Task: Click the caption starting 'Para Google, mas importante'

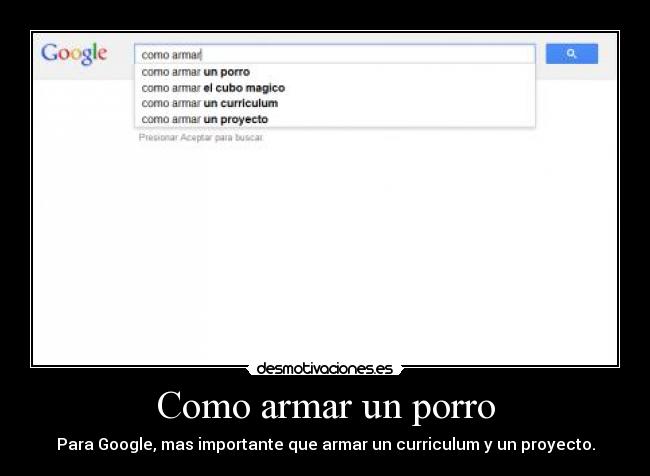Action: pyautogui.click(x=326, y=444)
